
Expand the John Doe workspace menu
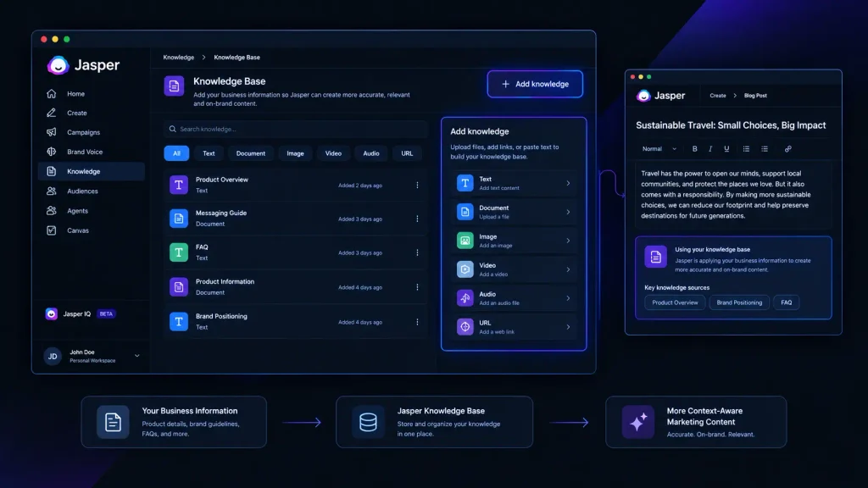pos(136,356)
